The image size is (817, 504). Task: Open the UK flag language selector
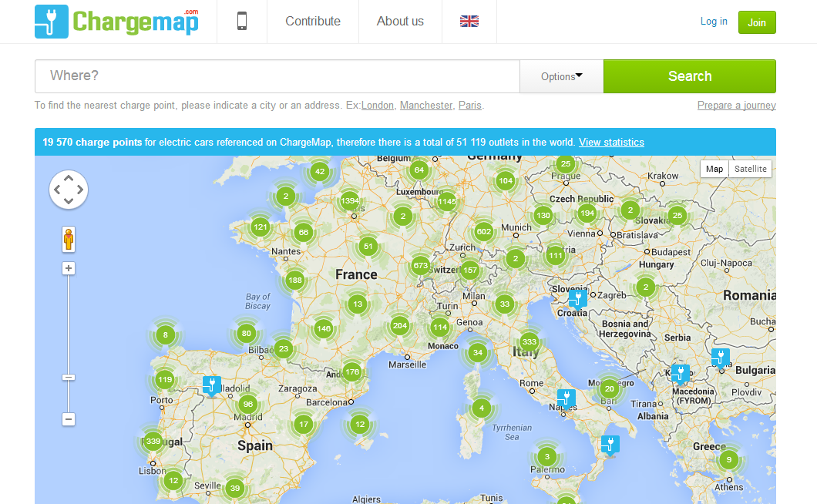469,22
